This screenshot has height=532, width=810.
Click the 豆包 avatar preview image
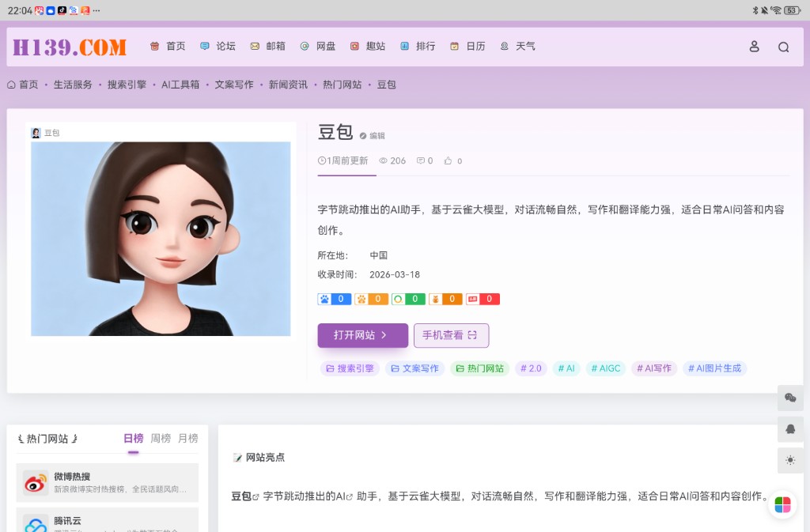tap(161, 239)
